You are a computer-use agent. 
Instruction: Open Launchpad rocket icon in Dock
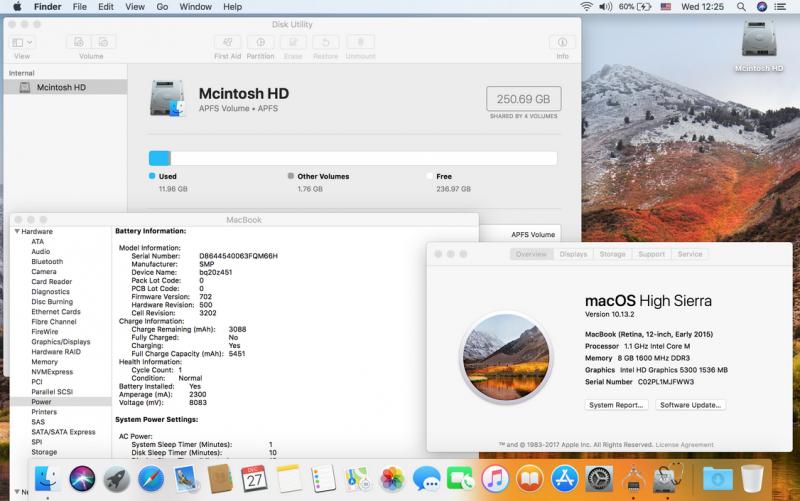coord(116,479)
